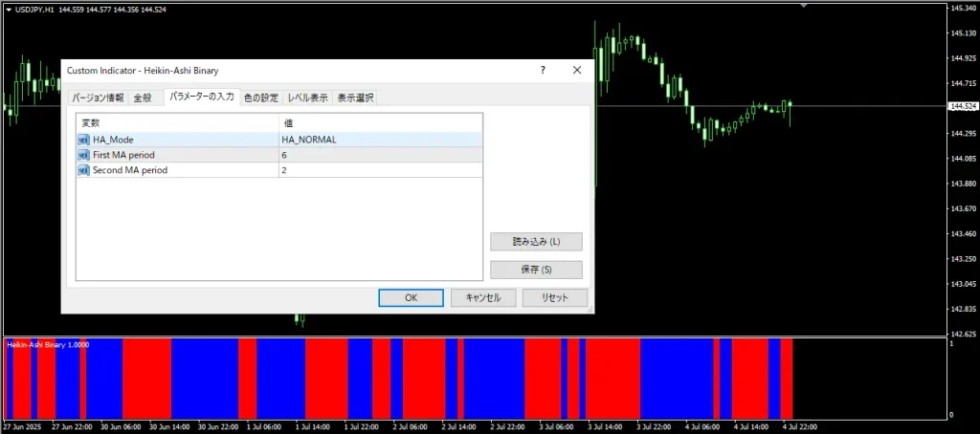Viewport: 980px width, 434px height.
Task: Click the 145.130 price scale label
Action: point(964,33)
